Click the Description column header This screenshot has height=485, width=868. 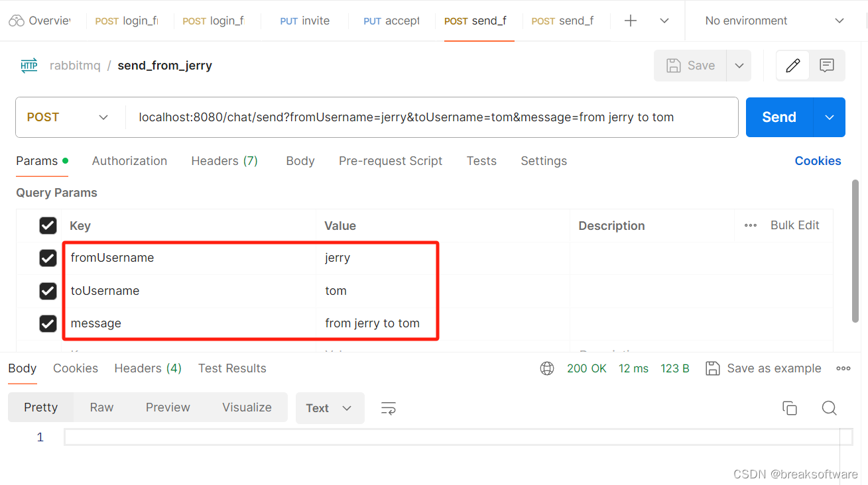point(611,226)
